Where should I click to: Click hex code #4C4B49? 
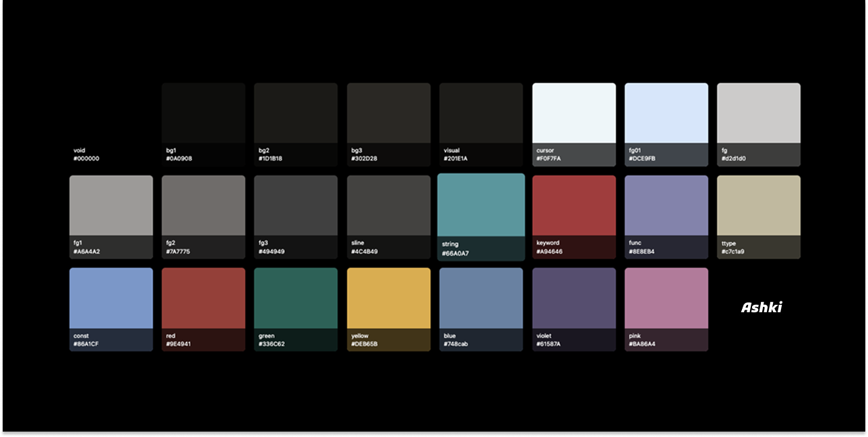tap(365, 252)
